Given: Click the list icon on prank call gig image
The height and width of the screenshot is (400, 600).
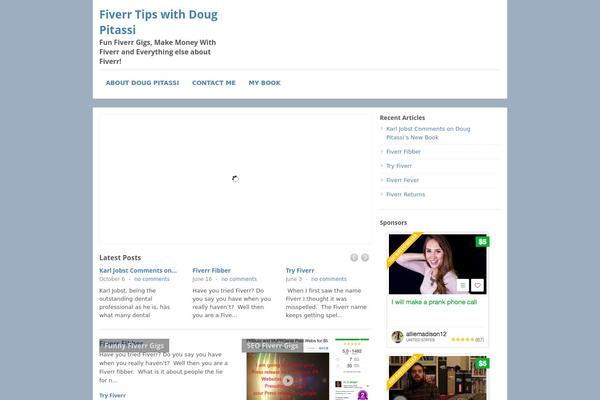Looking at the screenshot, I should click(x=463, y=285).
